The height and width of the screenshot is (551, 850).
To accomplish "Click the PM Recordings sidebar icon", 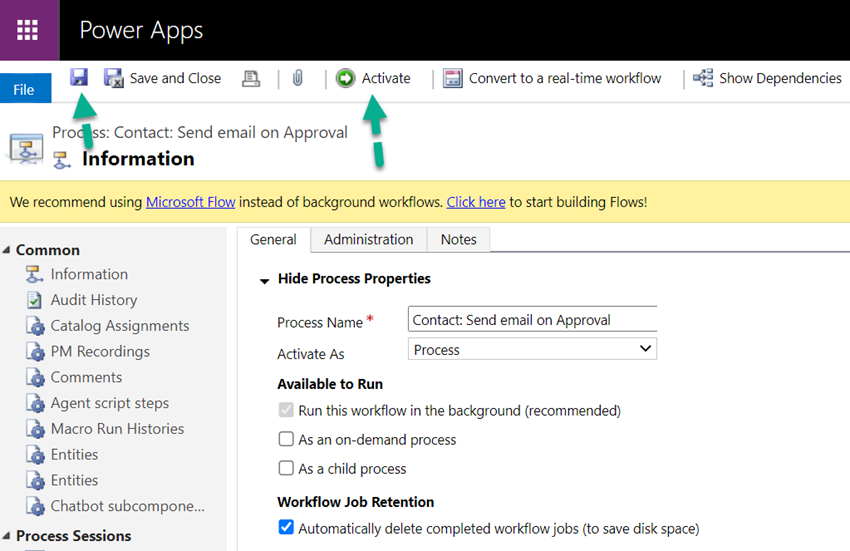I will click(x=35, y=351).
